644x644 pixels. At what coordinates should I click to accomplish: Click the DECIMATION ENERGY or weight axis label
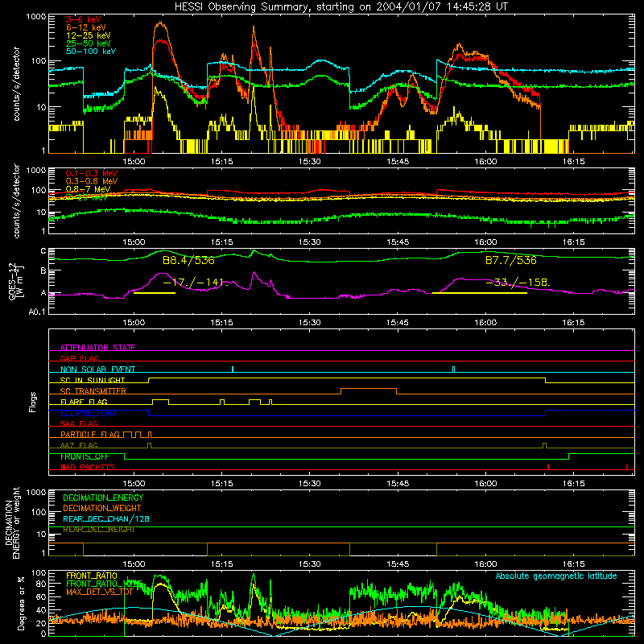pyautogui.click(x=12, y=522)
